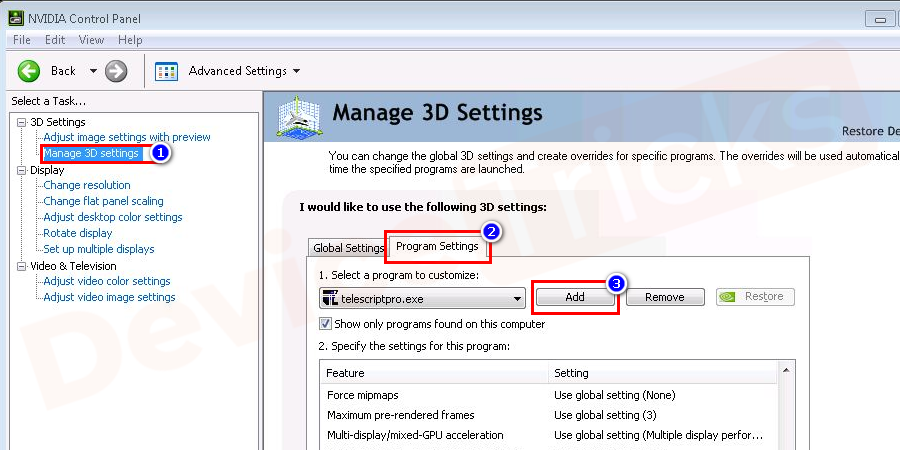
Task: Open Set up multiple displays task
Action: coord(99,250)
